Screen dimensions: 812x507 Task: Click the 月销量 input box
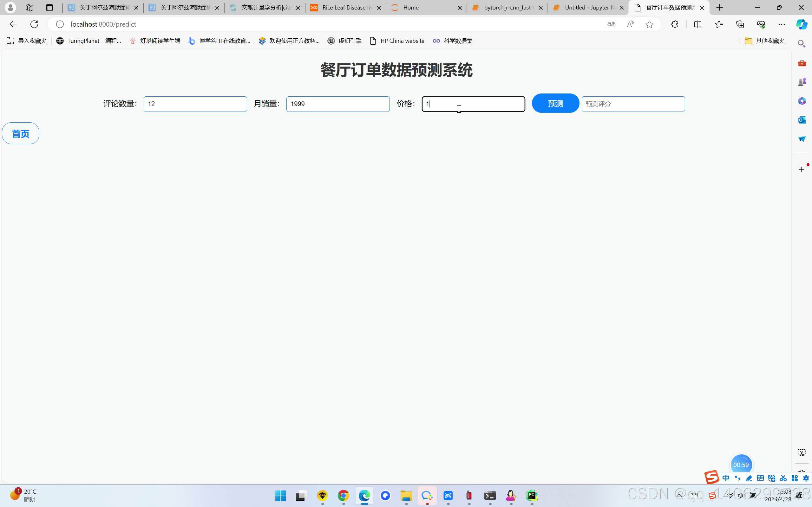click(x=337, y=104)
